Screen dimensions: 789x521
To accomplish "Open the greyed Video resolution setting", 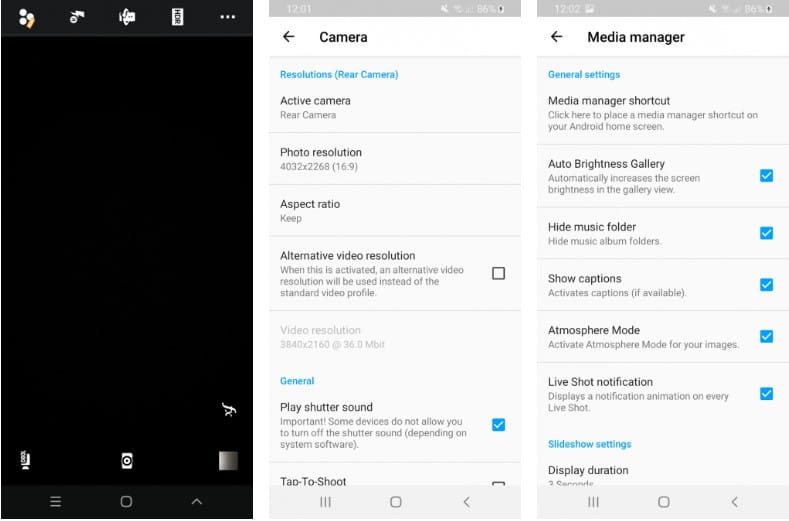I will [395, 337].
